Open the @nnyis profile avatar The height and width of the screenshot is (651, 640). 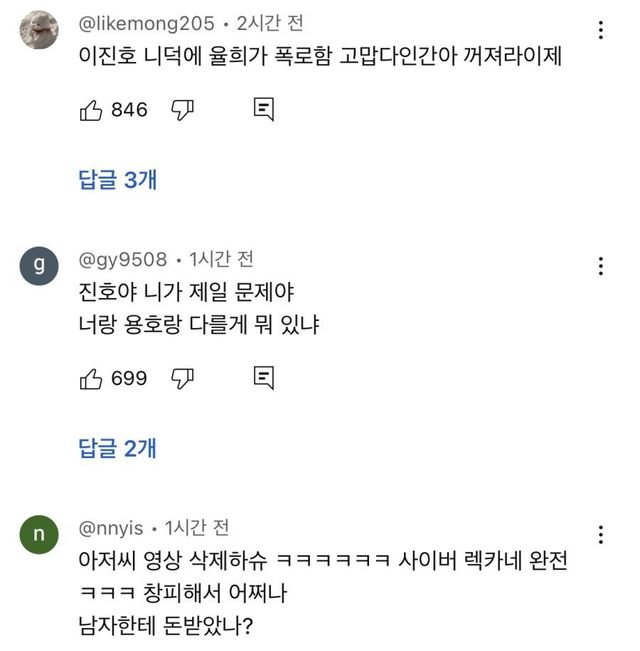[x=39, y=534]
